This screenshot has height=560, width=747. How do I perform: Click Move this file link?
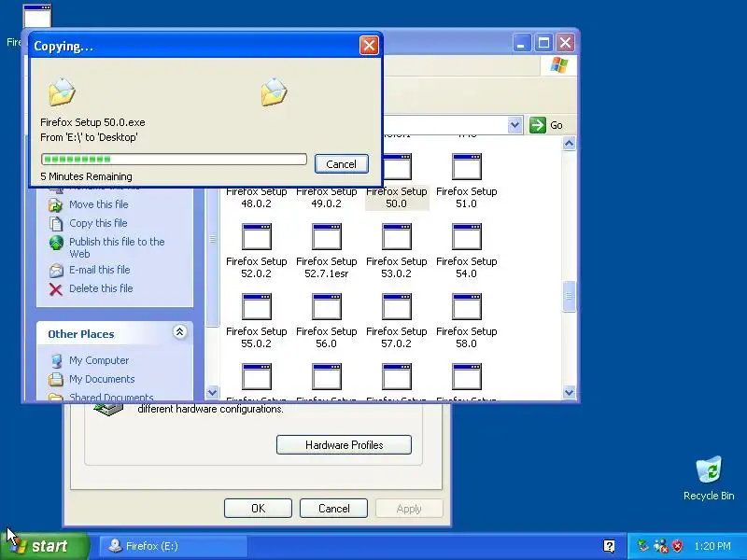(99, 204)
